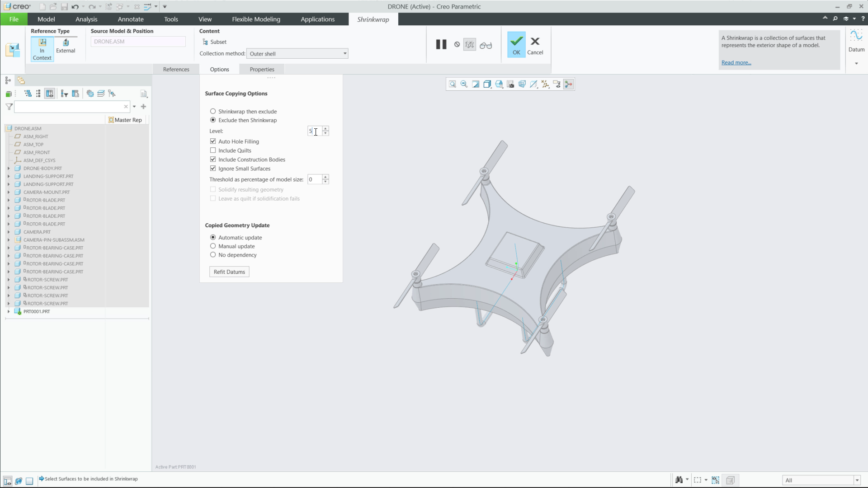This screenshot has width=868, height=488.
Task: Expand DRONE-BODY.PRT in the model tree
Action: coord(9,168)
